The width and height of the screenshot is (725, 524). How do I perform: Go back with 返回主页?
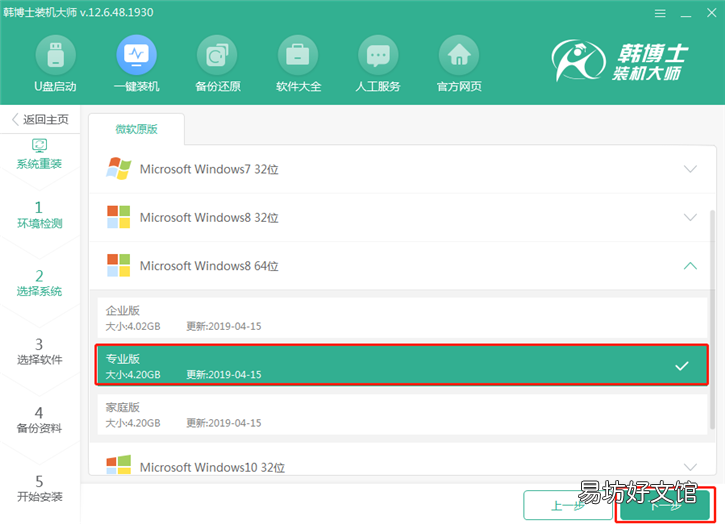pos(40,119)
